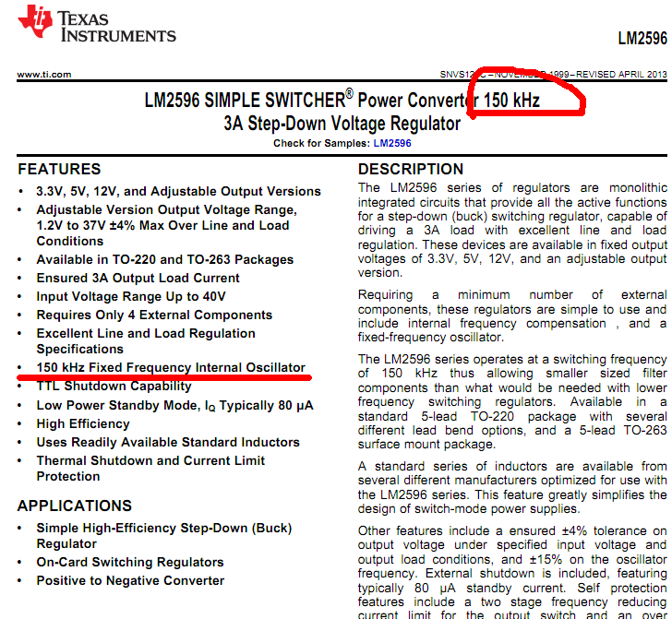Click paragraph starting 'A standard series of inductors'
The width and height of the screenshot is (672, 619).
(512, 487)
